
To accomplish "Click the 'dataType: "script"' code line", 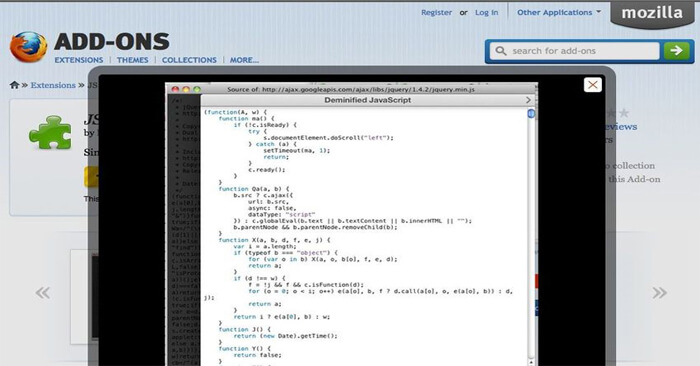I will coord(282,214).
